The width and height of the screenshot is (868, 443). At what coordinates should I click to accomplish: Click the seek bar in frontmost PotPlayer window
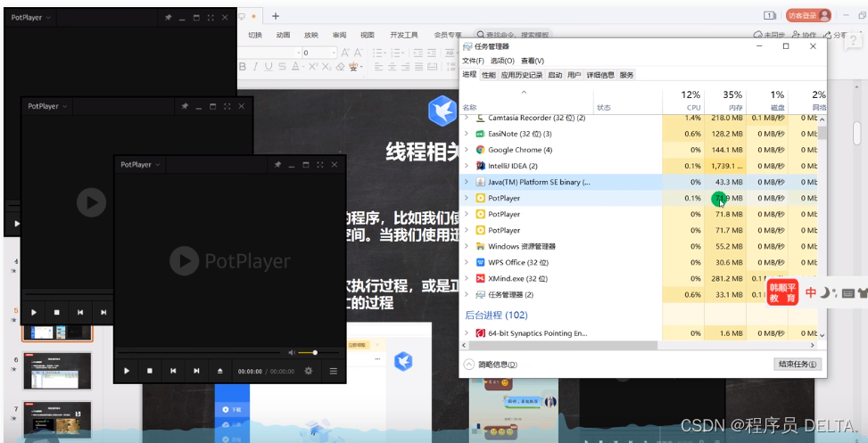coord(199,352)
